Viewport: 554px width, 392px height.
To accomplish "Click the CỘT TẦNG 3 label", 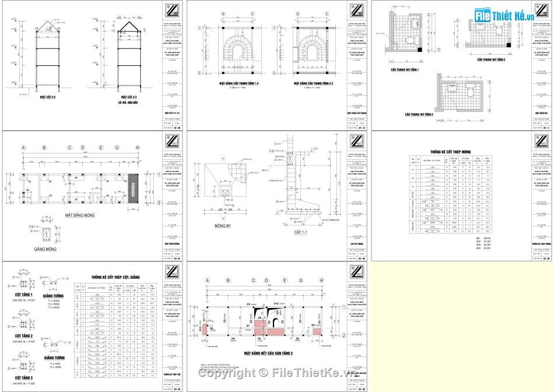I will point(24,378).
